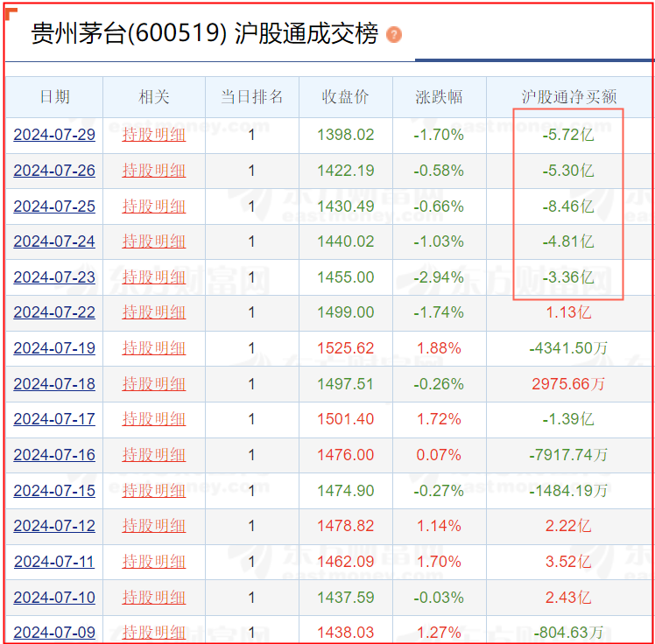
Task: Select closing price 1499.00
Action: point(346,312)
